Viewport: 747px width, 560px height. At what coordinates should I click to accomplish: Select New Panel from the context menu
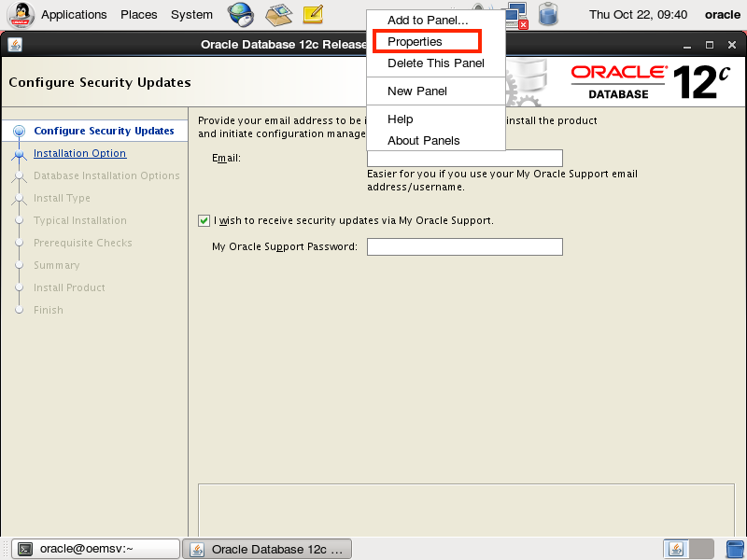(x=436, y=91)
